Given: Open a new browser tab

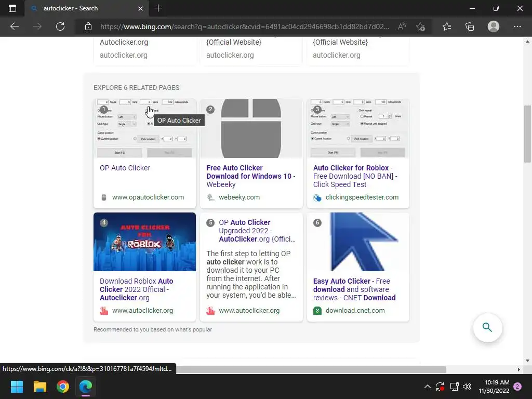Looking at the screenshot, I should click(x=158, y=8).
